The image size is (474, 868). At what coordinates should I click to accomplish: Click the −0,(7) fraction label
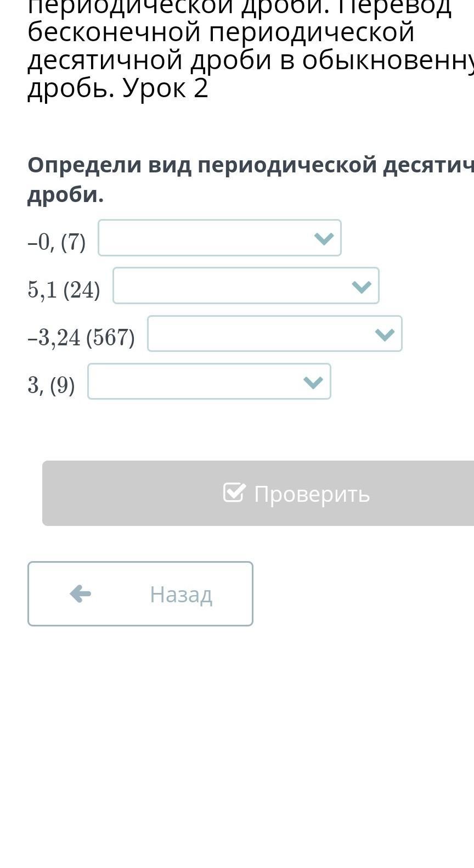(57, 242)
